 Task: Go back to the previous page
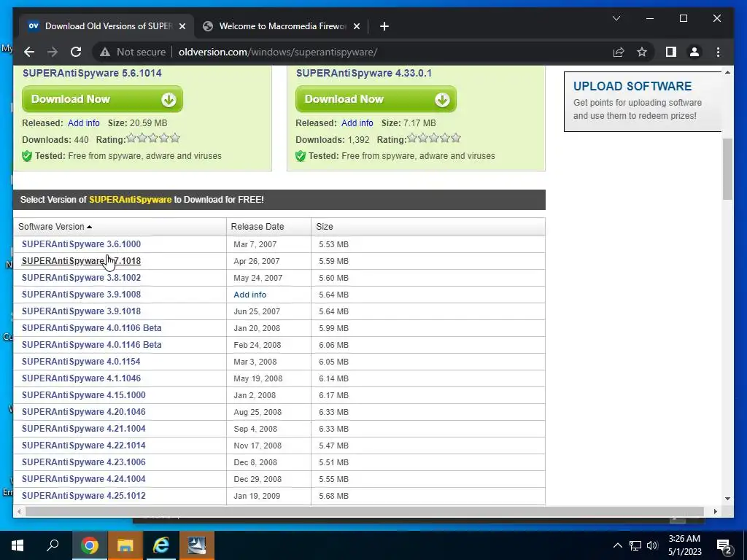[x=29, y=52]
